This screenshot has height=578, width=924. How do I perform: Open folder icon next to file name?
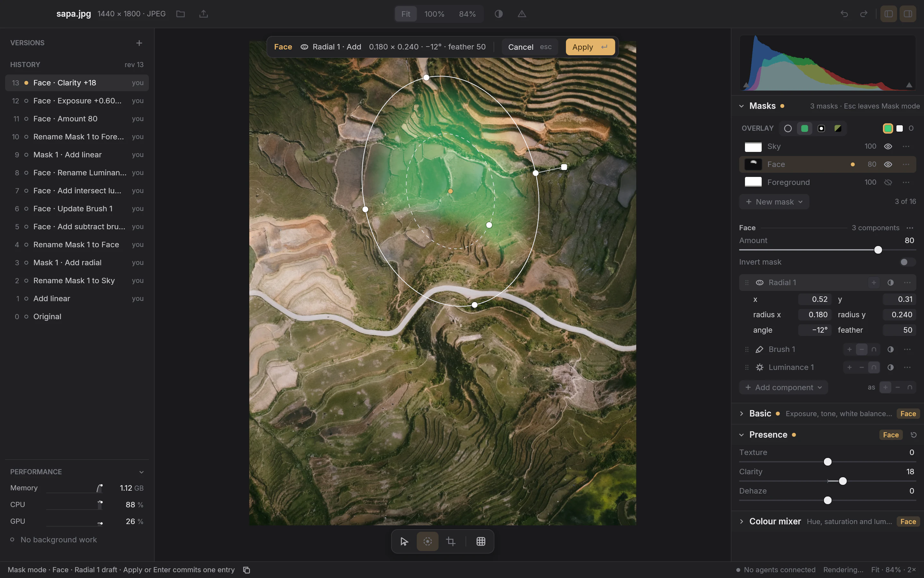coord(181,14)
